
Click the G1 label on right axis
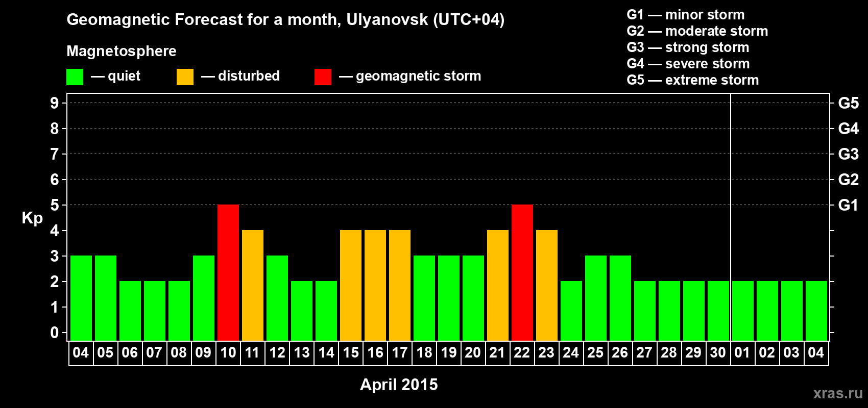[x=848, y=205]
